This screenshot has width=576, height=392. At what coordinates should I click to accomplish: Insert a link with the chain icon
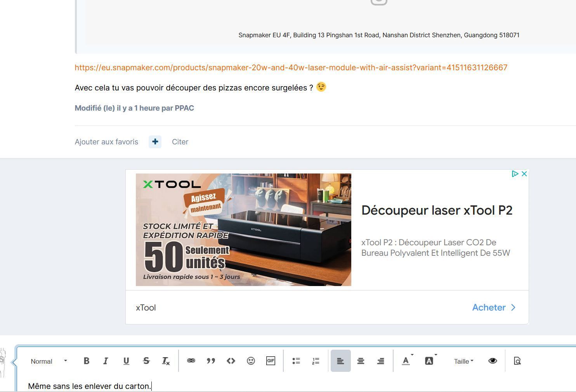tap(191, 361)
